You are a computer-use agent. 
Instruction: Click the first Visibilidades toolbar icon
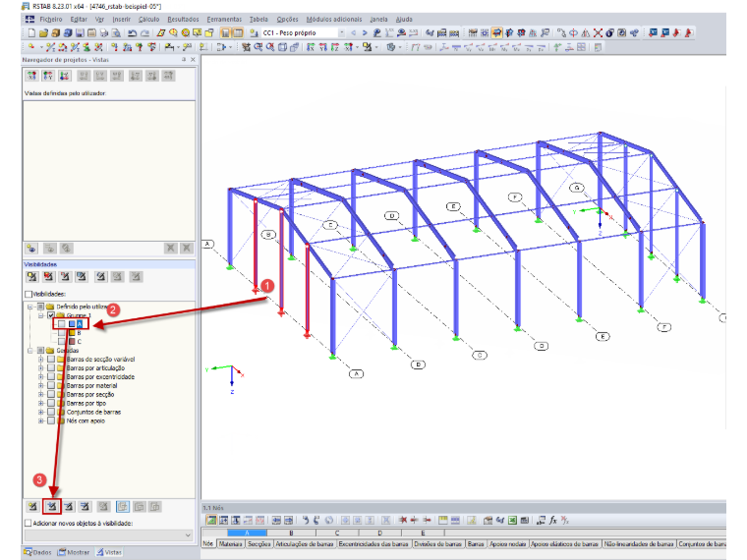point(31,276)
